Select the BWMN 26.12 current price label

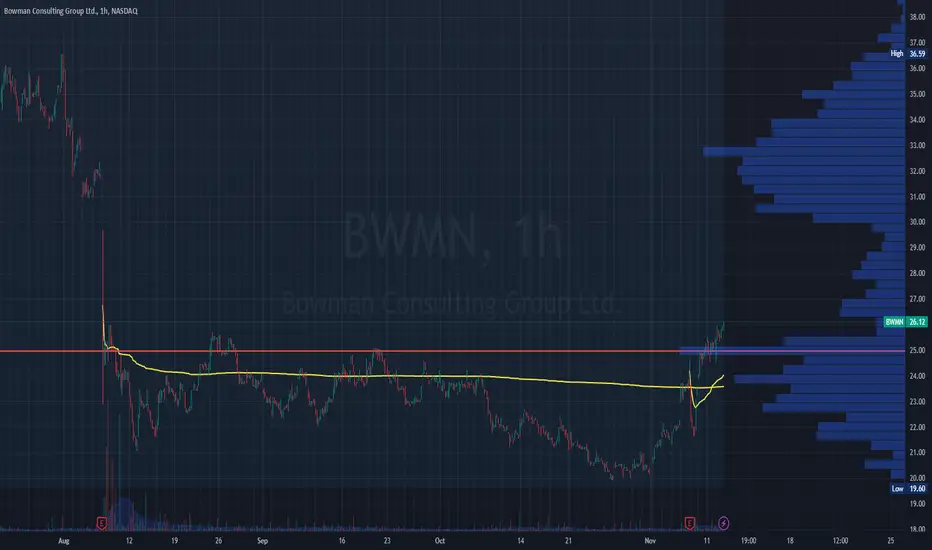905,322
